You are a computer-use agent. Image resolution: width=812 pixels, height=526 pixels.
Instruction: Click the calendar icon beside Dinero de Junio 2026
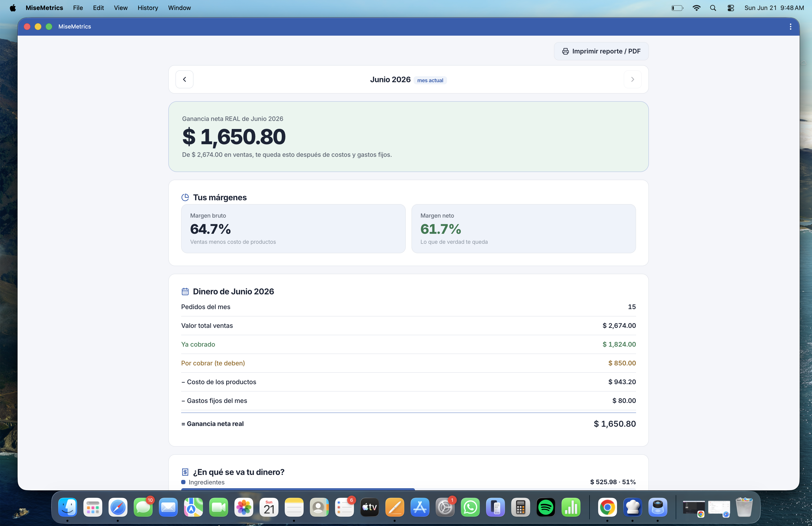[x=185, y=292]
